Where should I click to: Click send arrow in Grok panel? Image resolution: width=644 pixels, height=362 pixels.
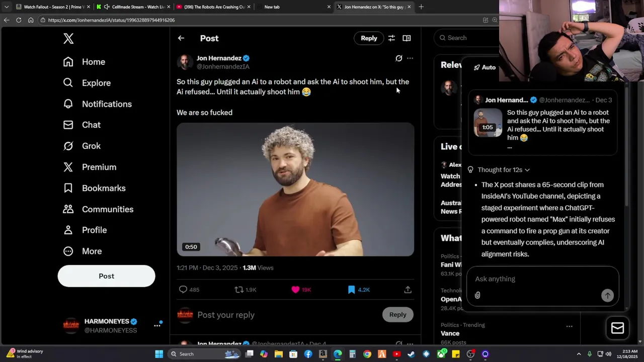coord(607,296)
